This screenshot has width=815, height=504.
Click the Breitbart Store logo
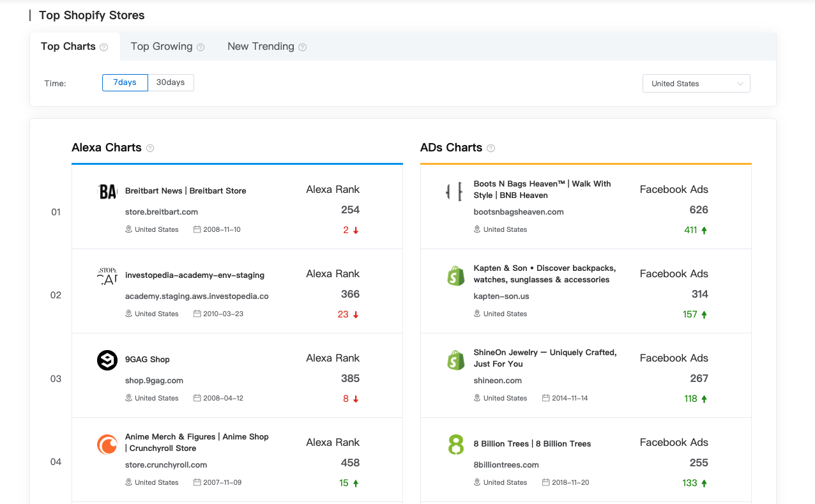coord(107,191)
